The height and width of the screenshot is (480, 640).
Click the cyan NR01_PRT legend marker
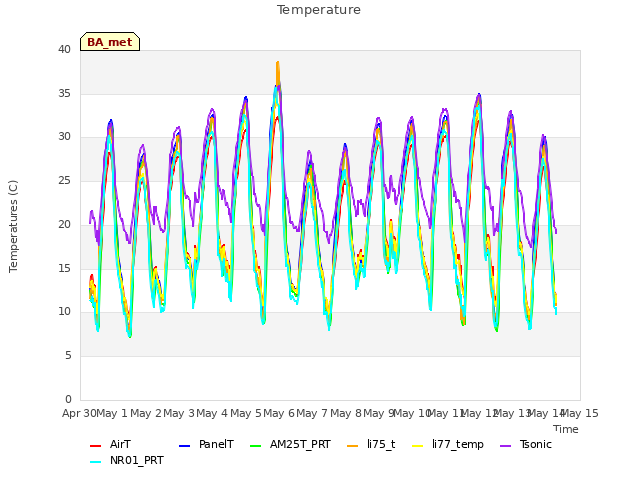coord(95,462)
